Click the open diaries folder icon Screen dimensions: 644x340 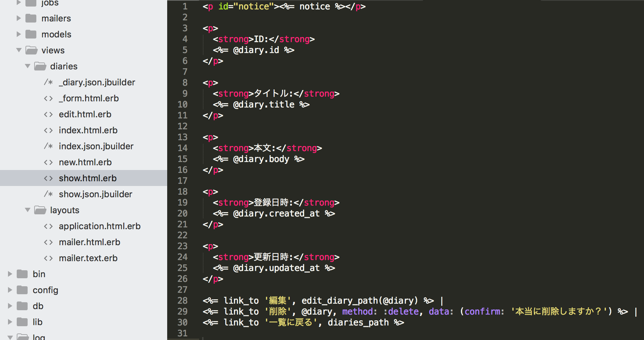40,66
